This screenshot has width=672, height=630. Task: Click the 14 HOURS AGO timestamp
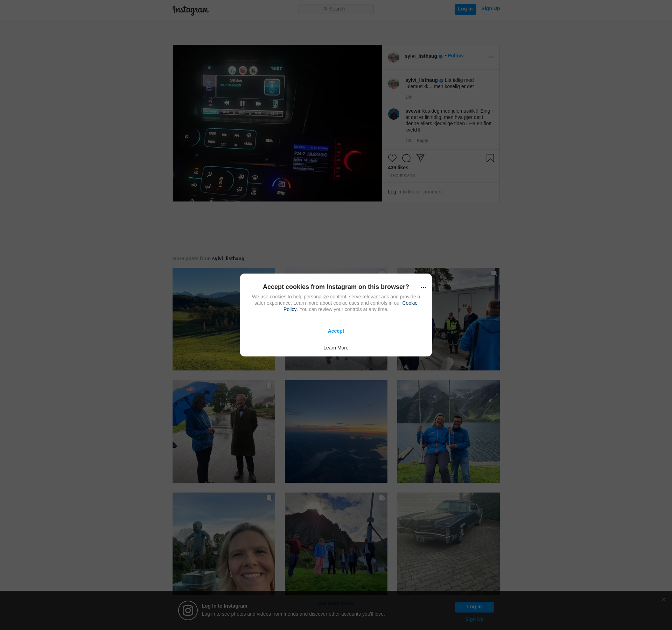(x=401, y=176)
